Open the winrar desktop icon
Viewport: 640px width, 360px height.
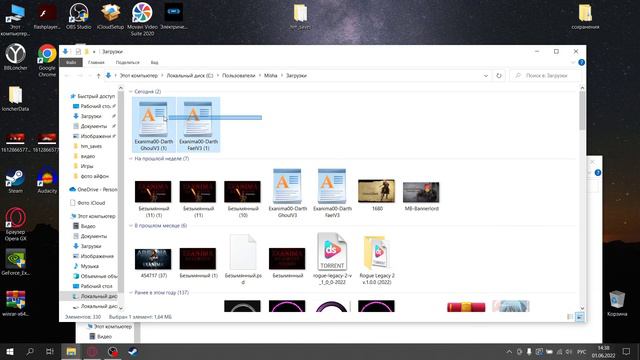[x=16, y=304]
